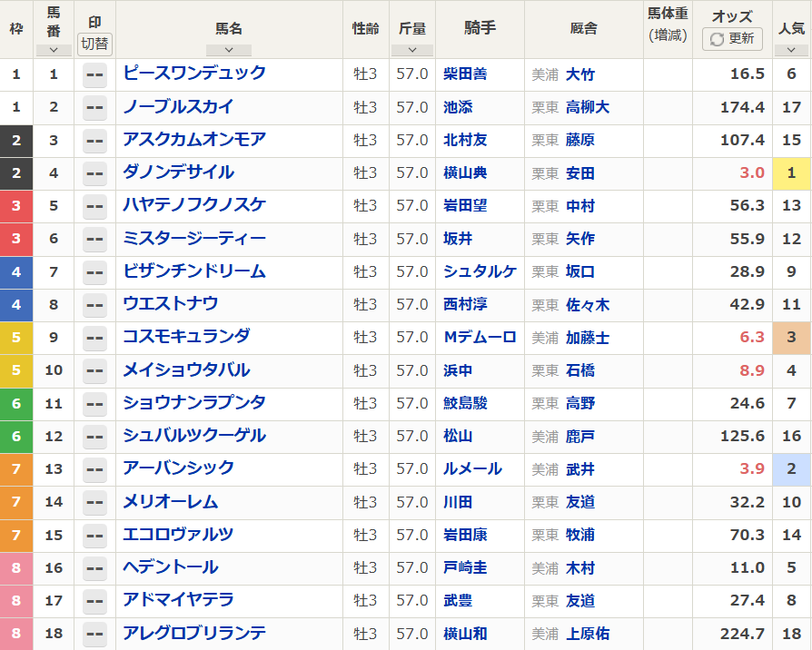Screen dimensions: 812x650
Task: Open mark selector for アドマイヤテラ
Action: 94,601
